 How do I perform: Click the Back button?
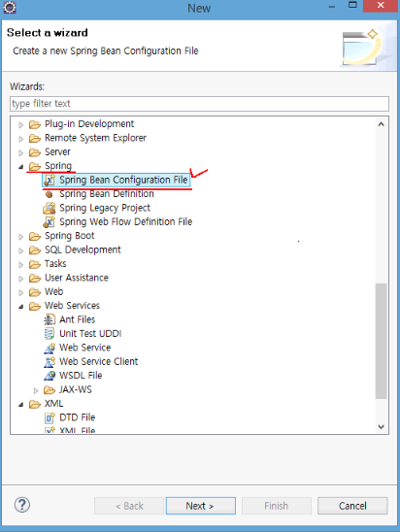(129, 506)
